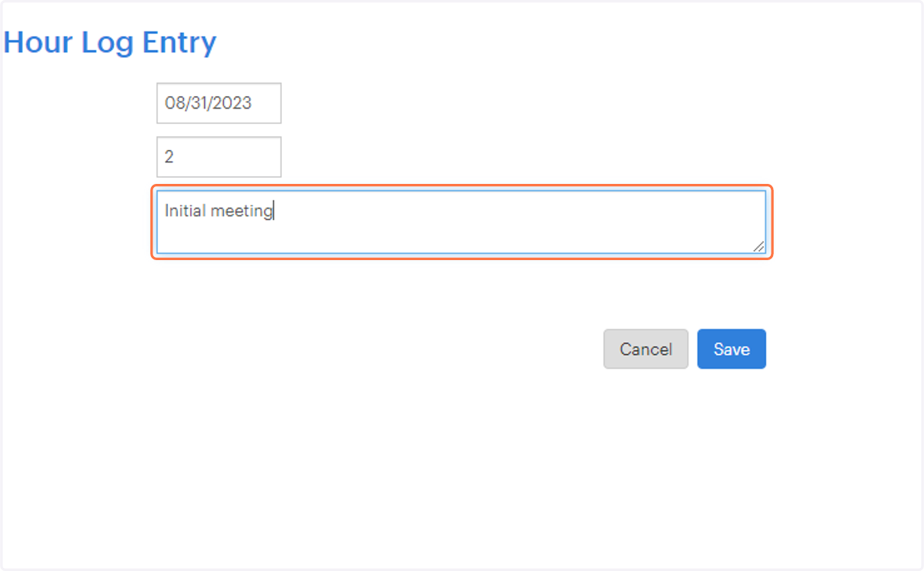Click the empty part of the hours field

click(x=227, y=157)
